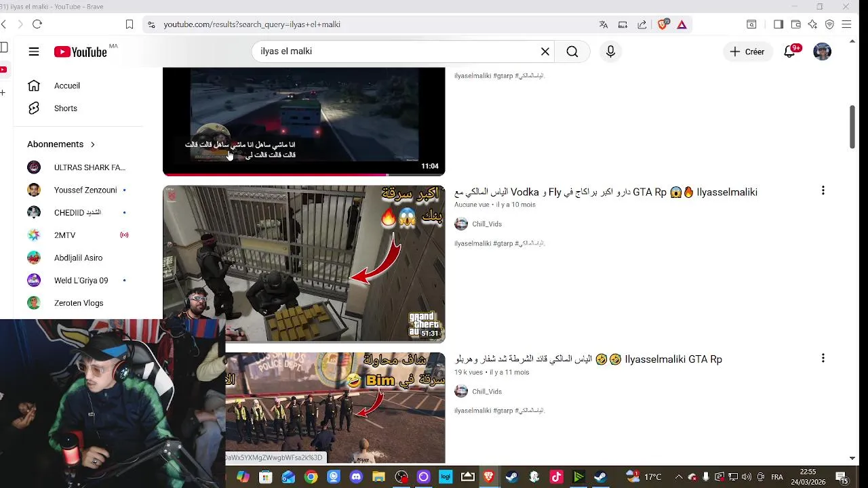Open File Explorer from taskbar

point(378,477)
